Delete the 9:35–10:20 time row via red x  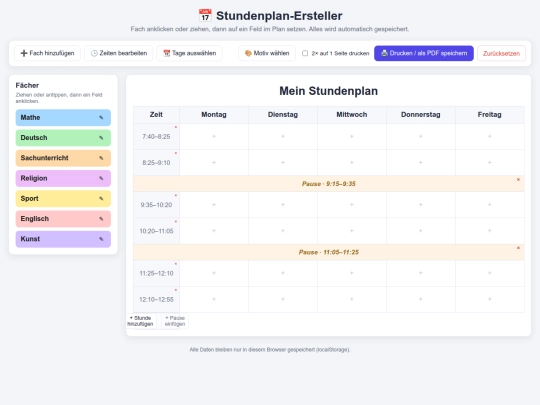176,195
